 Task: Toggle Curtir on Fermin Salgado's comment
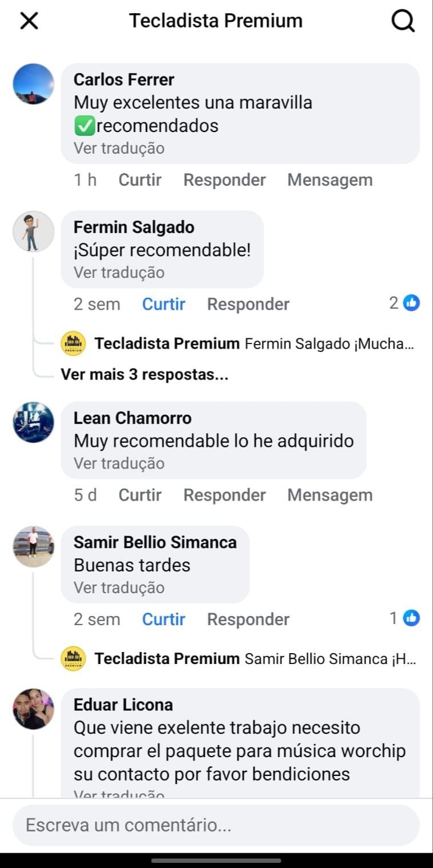click(164, 304)
